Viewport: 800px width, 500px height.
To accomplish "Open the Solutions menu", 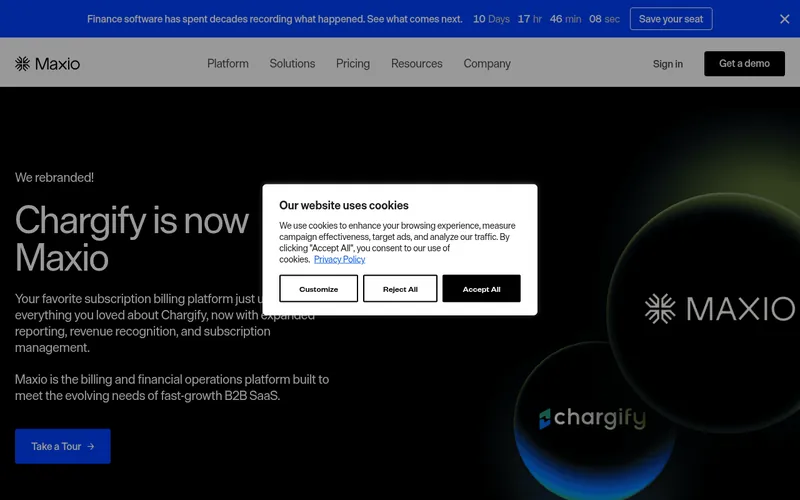I will click(292, 64).
